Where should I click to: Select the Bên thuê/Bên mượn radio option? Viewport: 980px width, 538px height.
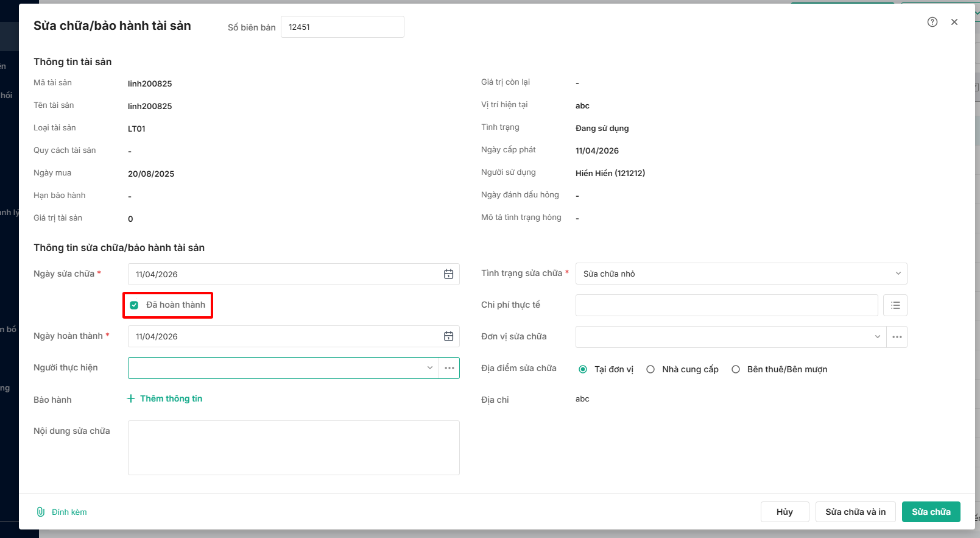(736, 369)
